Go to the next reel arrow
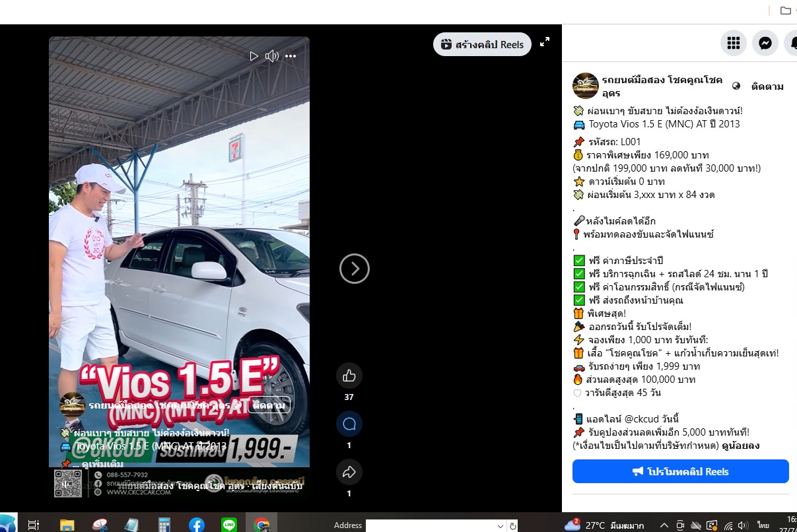 point(355,269)
